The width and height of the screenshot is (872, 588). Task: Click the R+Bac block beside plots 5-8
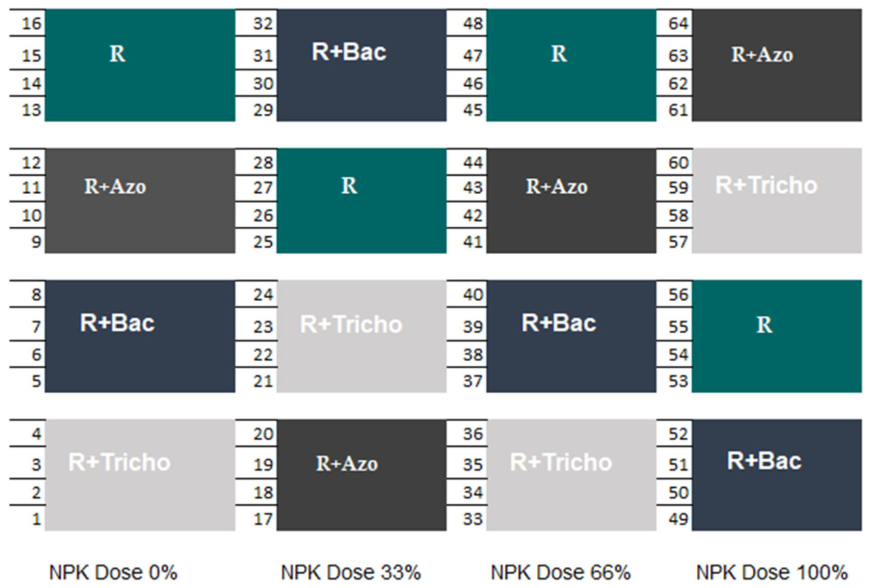140,335
